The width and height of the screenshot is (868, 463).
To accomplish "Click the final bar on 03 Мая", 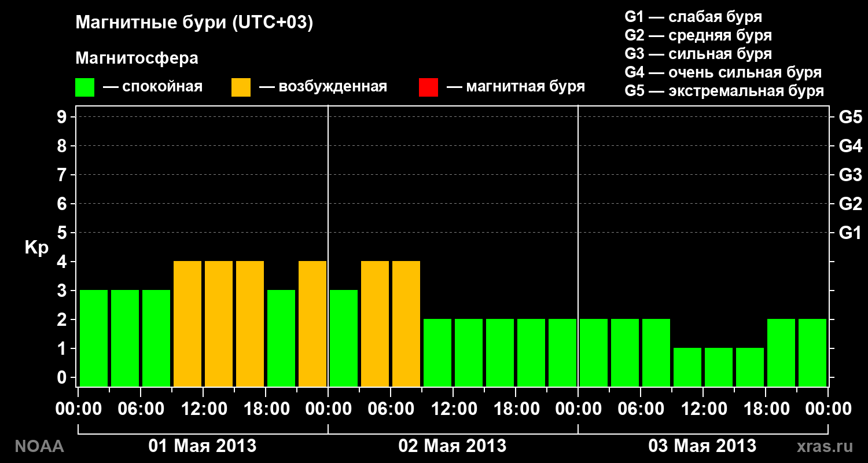I will (812, 352).
